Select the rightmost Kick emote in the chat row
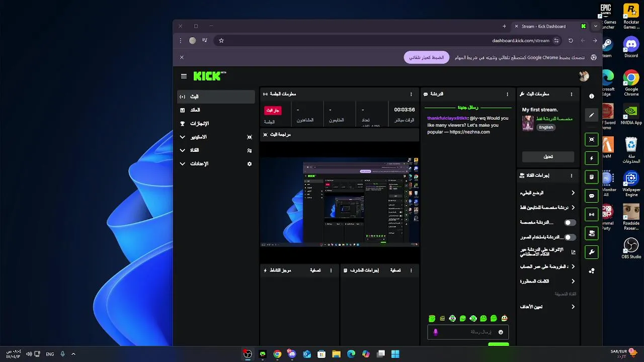This screenshot has height=362, width=644. click(504, 318)
